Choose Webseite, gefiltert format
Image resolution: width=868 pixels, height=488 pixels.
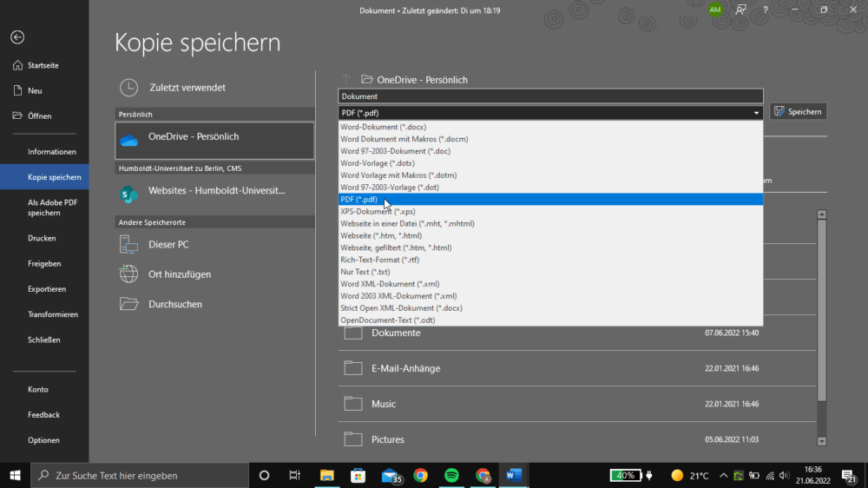pos(550,247)
